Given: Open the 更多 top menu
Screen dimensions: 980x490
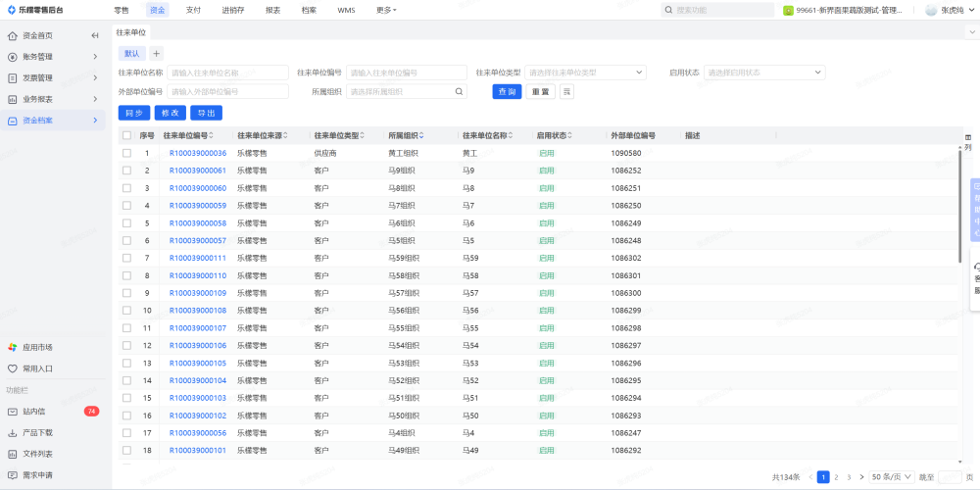Looking at the screenshot, I should pyautogui.click(x=386, y=10).
